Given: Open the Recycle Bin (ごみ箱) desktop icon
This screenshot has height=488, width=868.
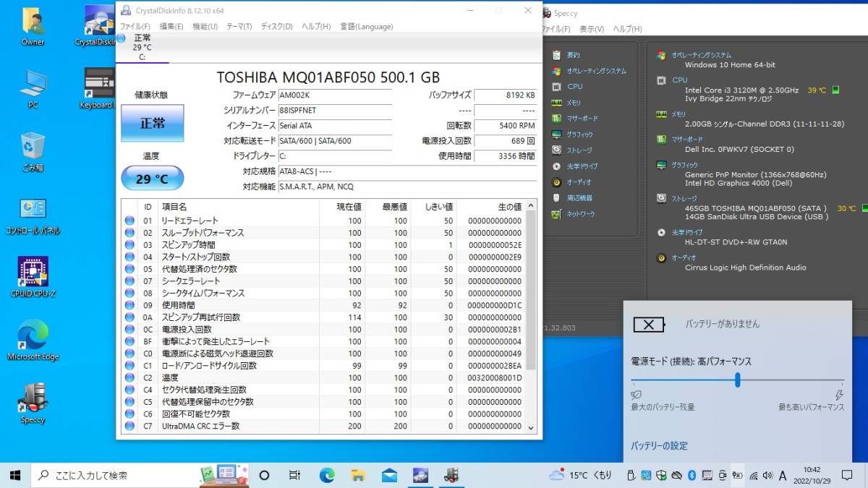Looking at the screenshot, I should 33,152.
